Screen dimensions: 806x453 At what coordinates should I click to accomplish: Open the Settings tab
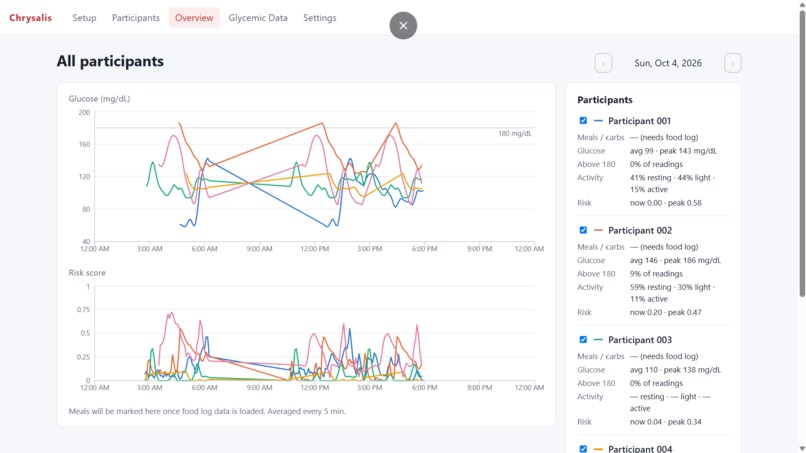(x=320, y=17)
